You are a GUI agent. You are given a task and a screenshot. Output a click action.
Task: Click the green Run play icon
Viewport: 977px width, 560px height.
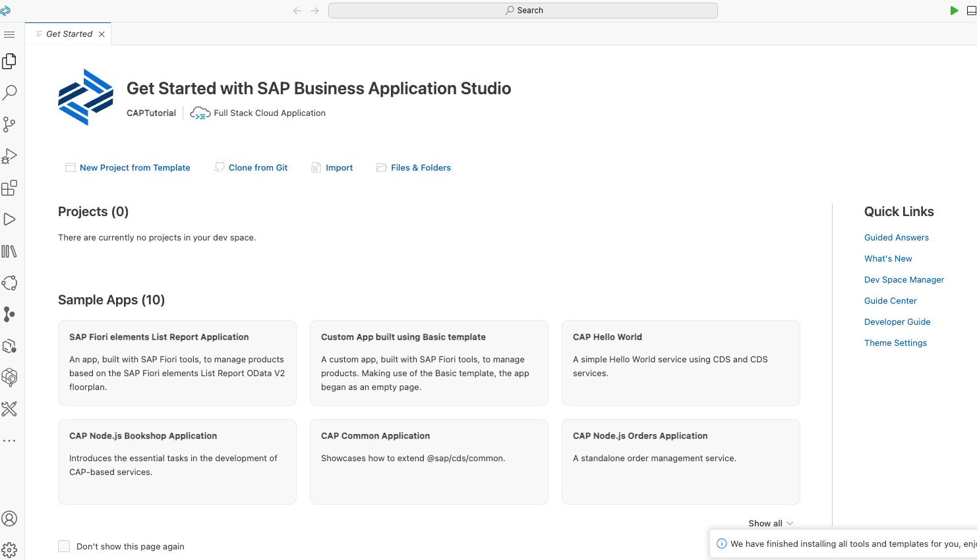[x=954, y=11]
